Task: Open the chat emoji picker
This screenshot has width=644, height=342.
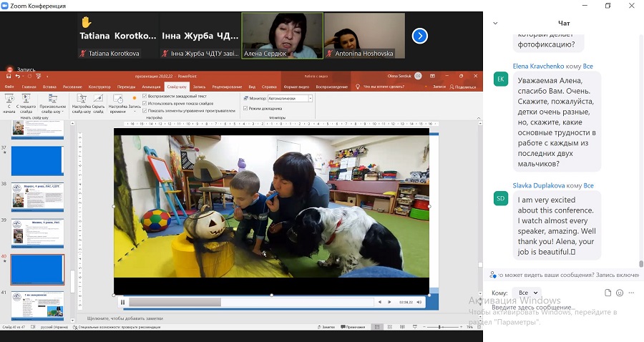Action: (x=620, y=293)
